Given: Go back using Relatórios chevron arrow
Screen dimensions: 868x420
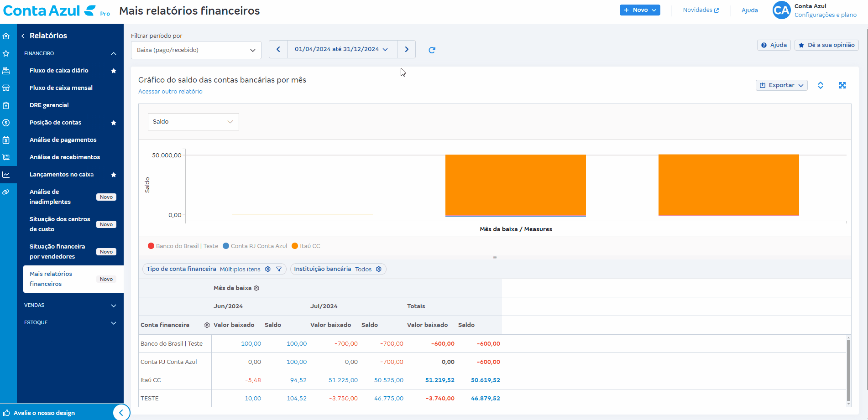Looking at the screenshot, I should [x=23, y=36].
